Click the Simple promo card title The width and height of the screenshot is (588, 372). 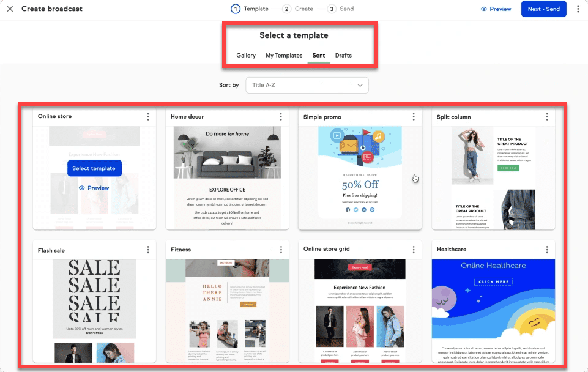pos(322,117)
